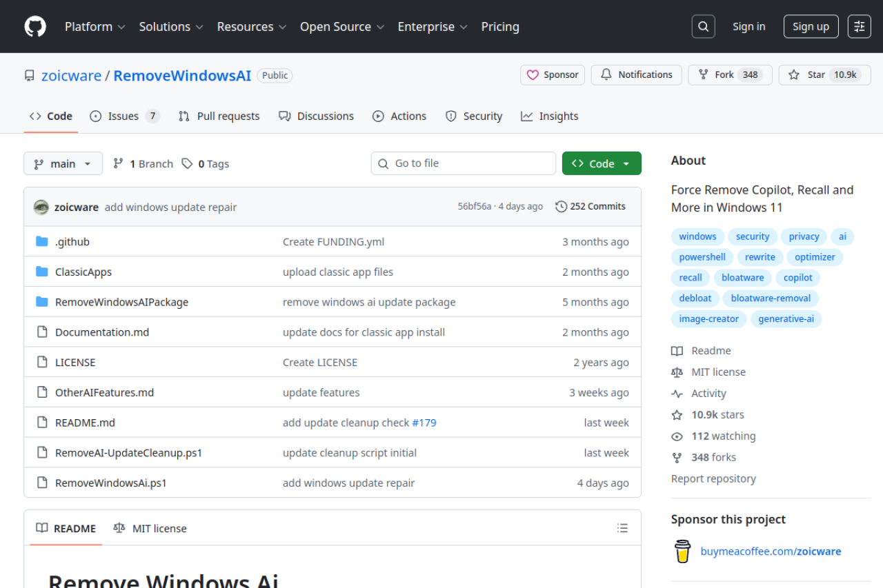Click the GitHub logo icon
883x588 pixels.
[x=35, y=27]
